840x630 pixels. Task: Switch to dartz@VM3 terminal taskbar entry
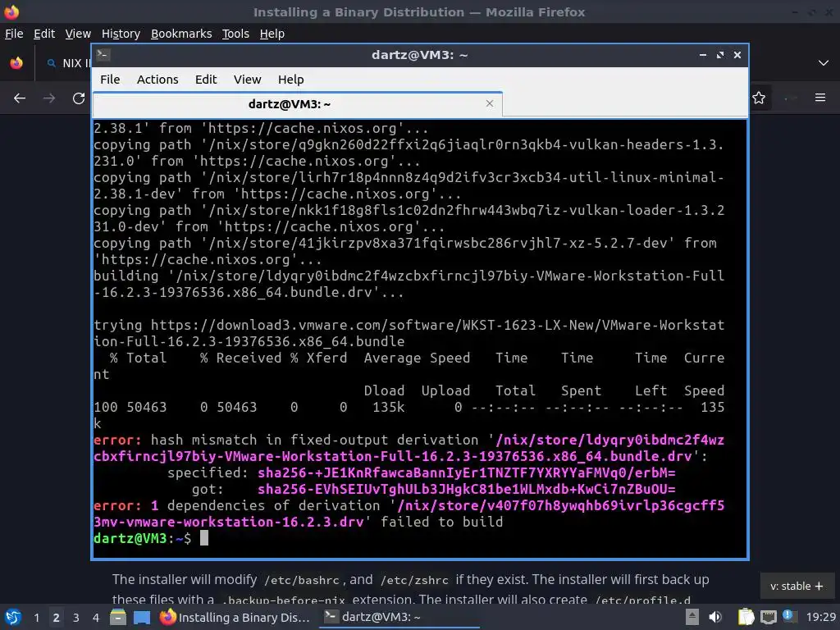(399, 617)
